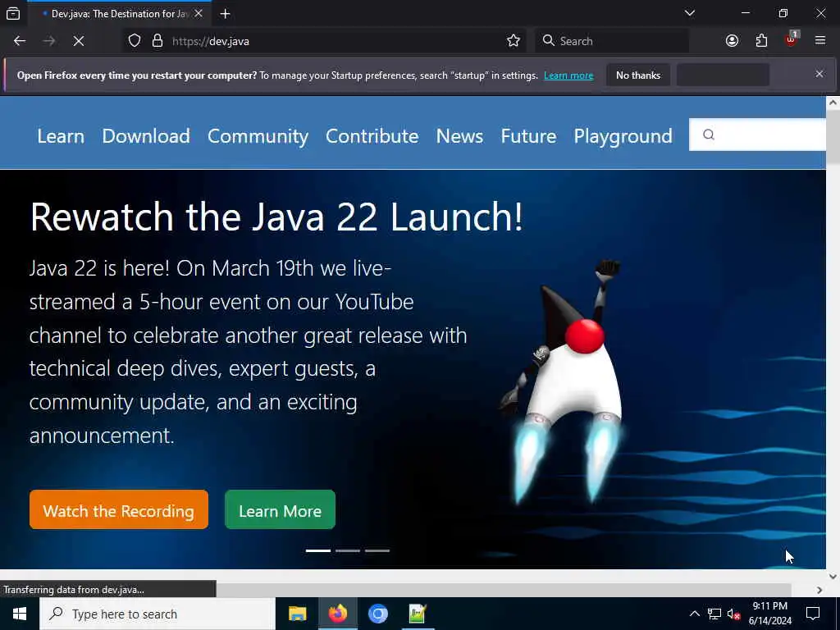Open File Explorer from the taskbar
The height and width of the screenshot is (630, 840).
click(x=297, y=614)
